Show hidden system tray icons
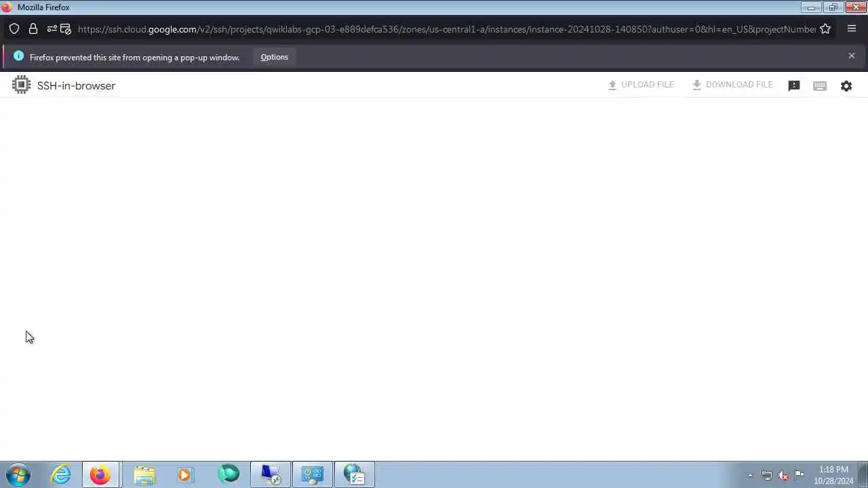Image resolution: width=868 pixels, height=488 pixels. (x=750, y=475)
